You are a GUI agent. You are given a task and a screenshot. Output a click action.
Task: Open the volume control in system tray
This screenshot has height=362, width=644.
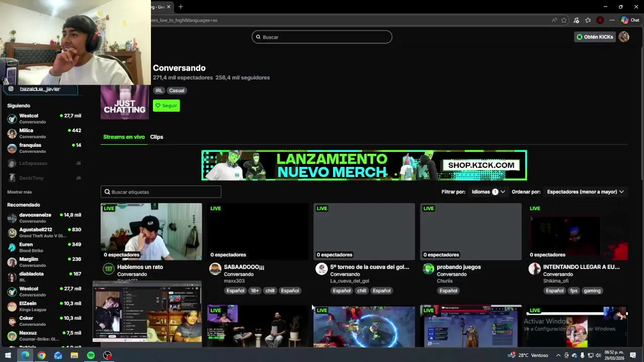598,355
